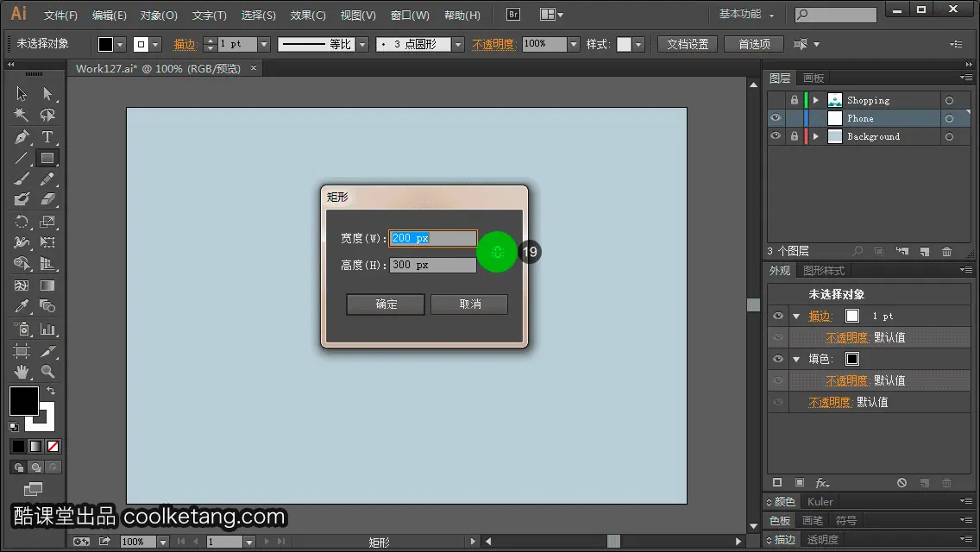Select the Line Segment tool
The width and height of the screenshot is (980, 552).
[22, 158]
